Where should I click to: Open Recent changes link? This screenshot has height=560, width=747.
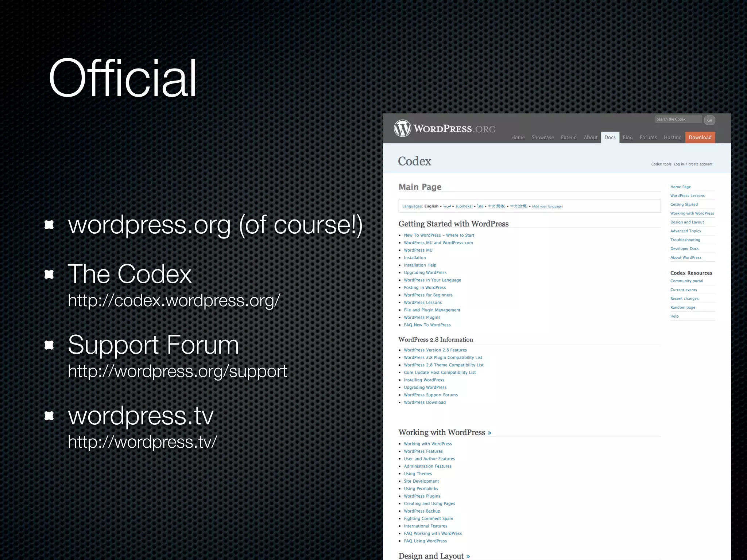point(684,299)
